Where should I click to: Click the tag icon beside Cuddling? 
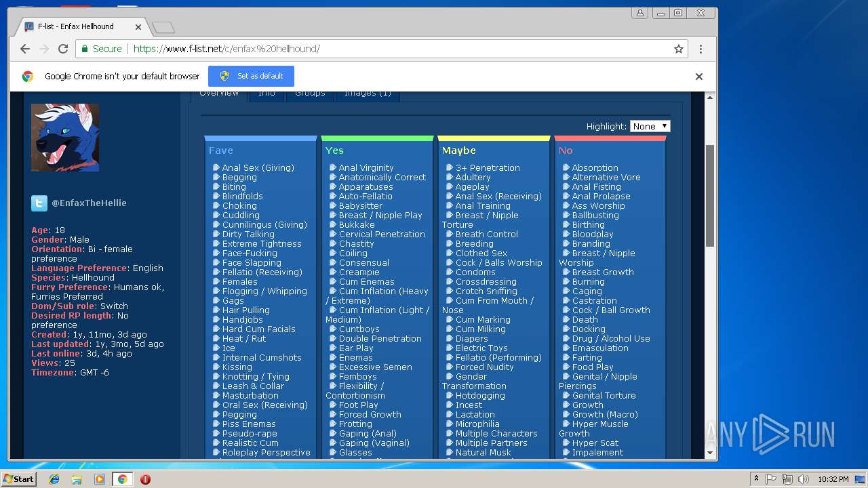tap(216, 215)
